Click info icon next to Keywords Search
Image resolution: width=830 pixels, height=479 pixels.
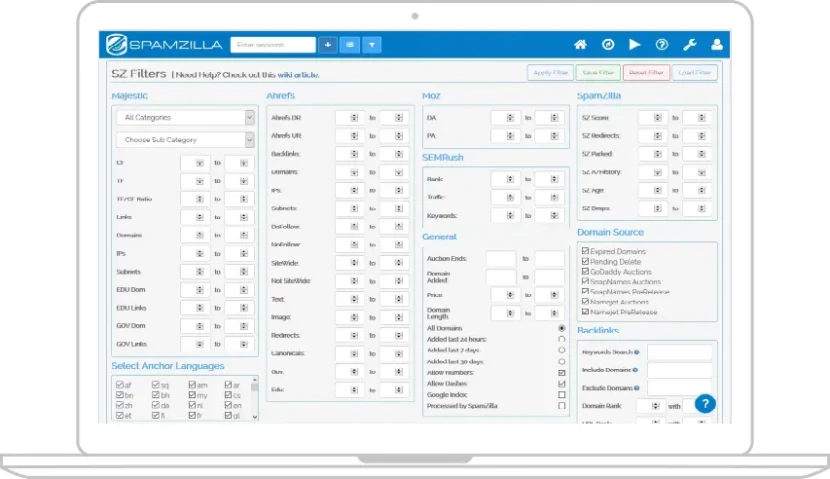pos(637,352)
